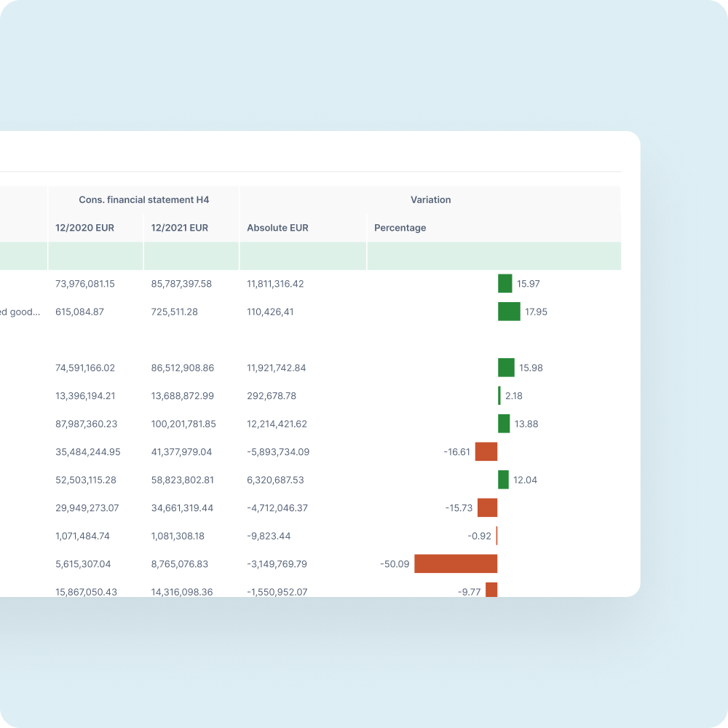This screenshot has height=728, width=728.
Task: Click the green bar labeled 12.04
Action: pyautogui.click(x=503, y=480)
